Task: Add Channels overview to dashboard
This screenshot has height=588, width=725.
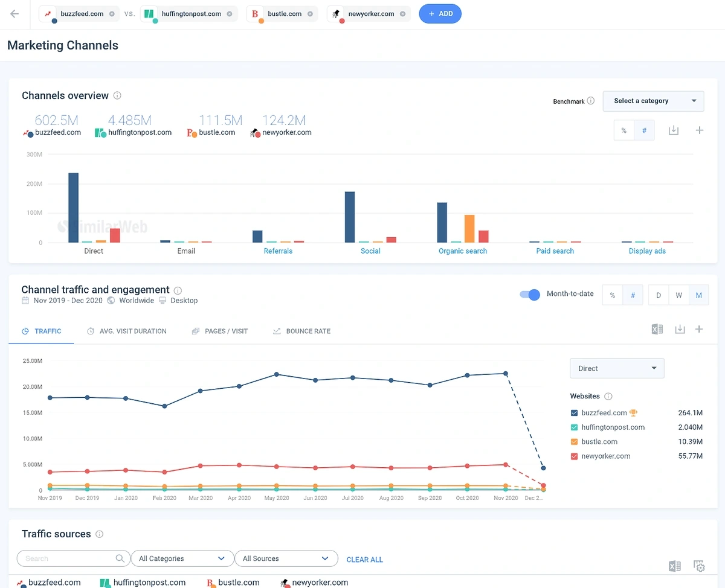Action: [699, 130]
